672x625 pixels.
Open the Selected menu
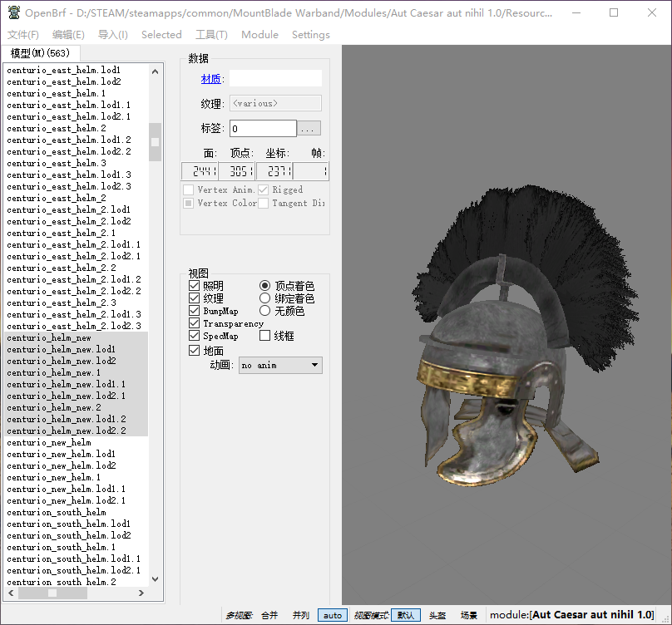pos(161,35)
